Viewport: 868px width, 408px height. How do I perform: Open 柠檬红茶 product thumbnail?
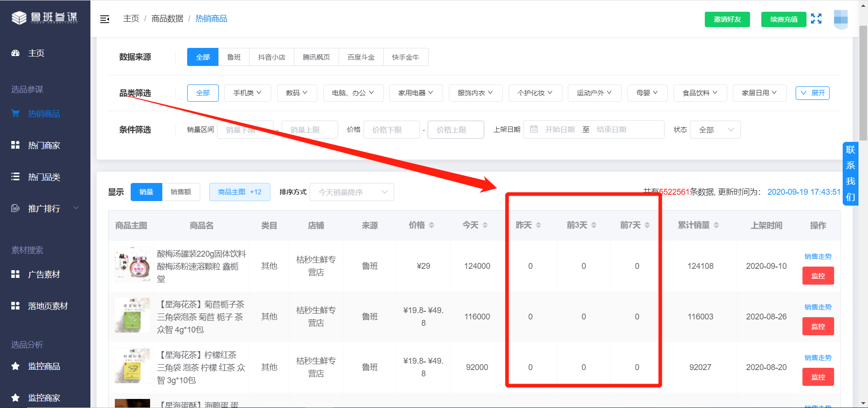(132, 366)
